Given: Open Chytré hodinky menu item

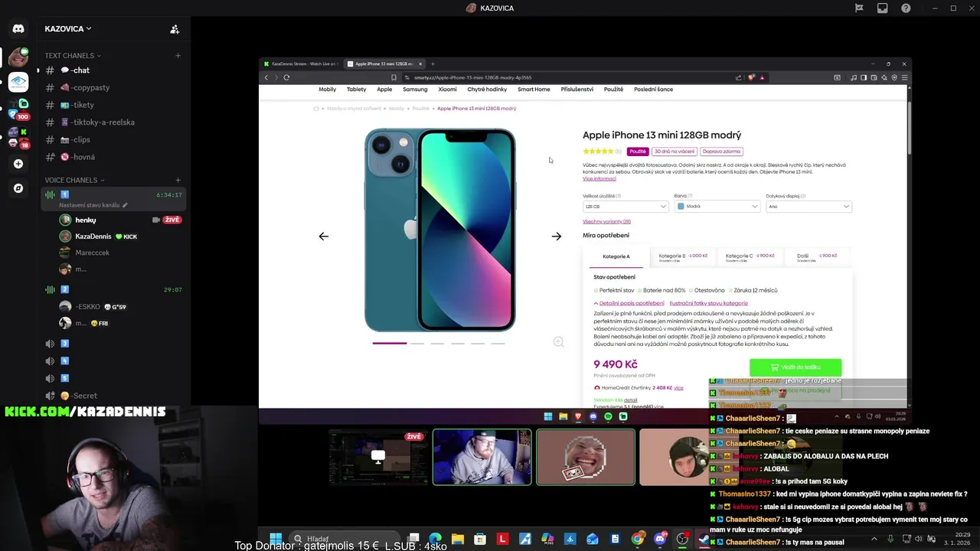Looking at the screenshot, I should tap(487, 90).
